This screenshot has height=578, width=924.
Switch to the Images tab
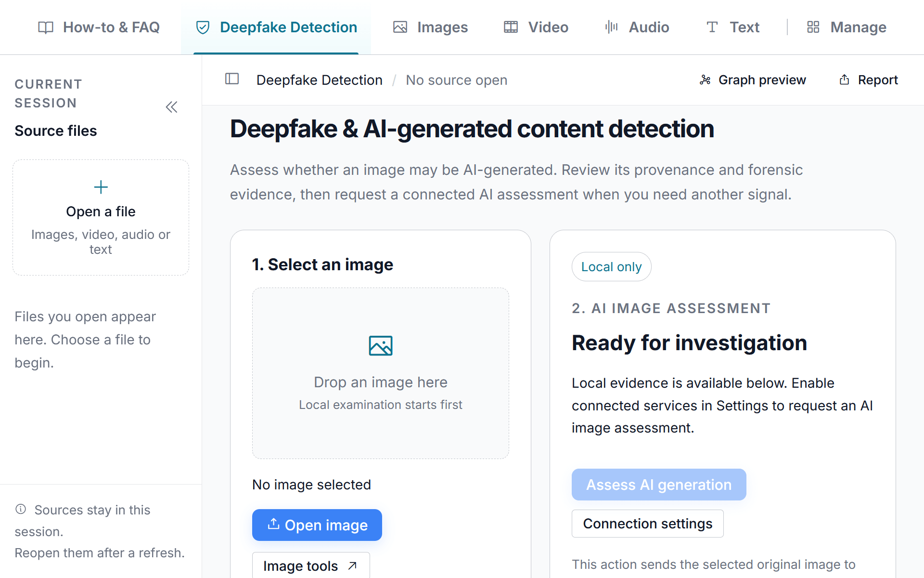[430, 27]
